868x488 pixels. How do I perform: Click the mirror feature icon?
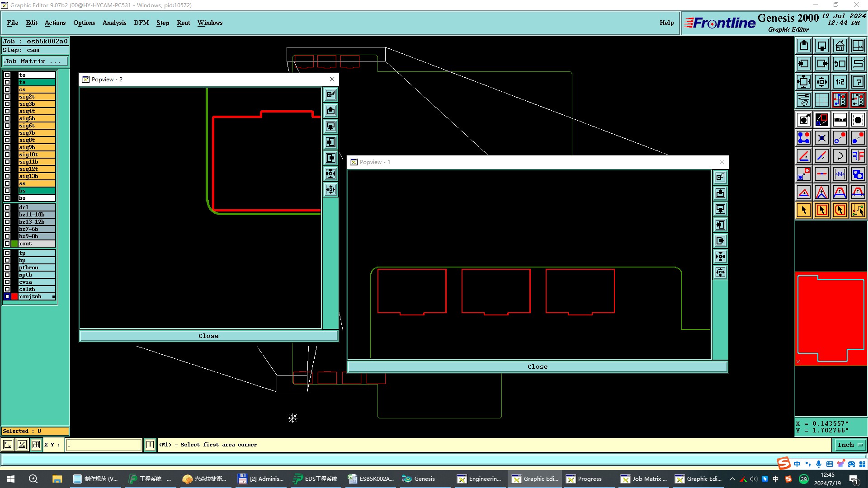tap(858, 156)
